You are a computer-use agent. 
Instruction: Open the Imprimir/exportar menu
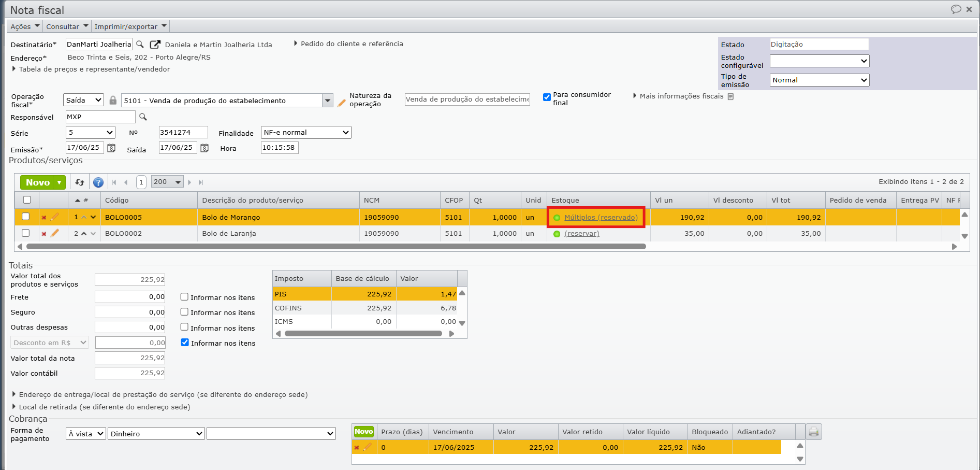[130, 26]
